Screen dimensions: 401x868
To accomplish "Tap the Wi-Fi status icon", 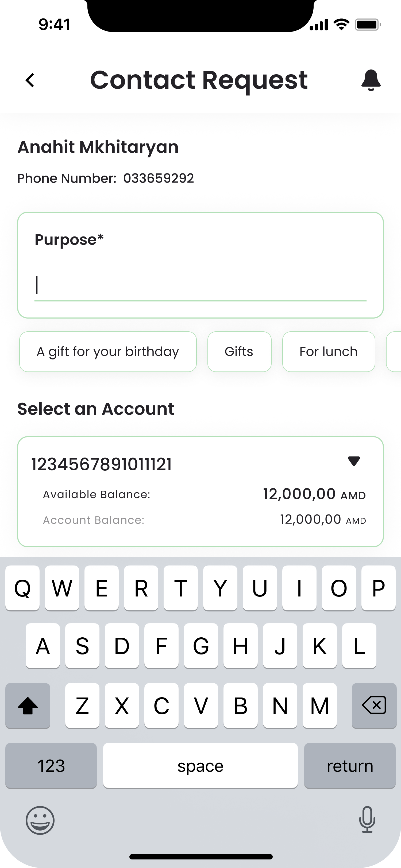I will tap(341, 25).
